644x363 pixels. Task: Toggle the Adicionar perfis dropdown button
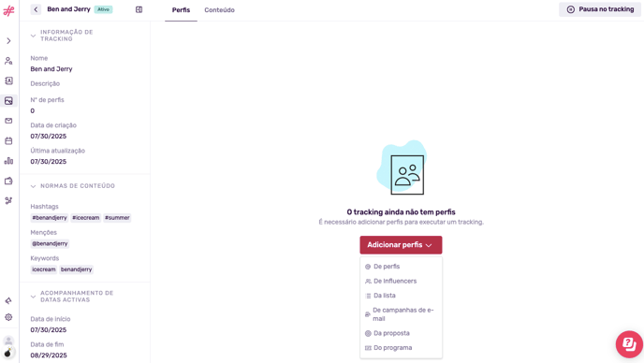coord(401,245)
